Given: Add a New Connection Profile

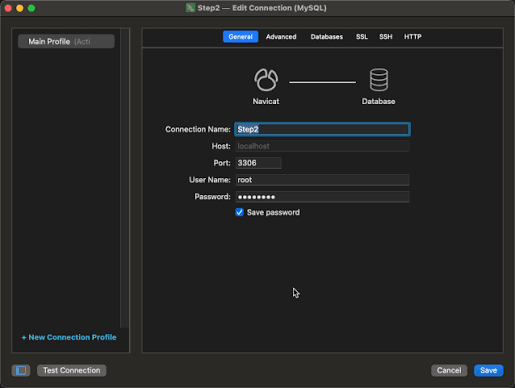Looking at the screenshot, I should click(x=69, y=337).
